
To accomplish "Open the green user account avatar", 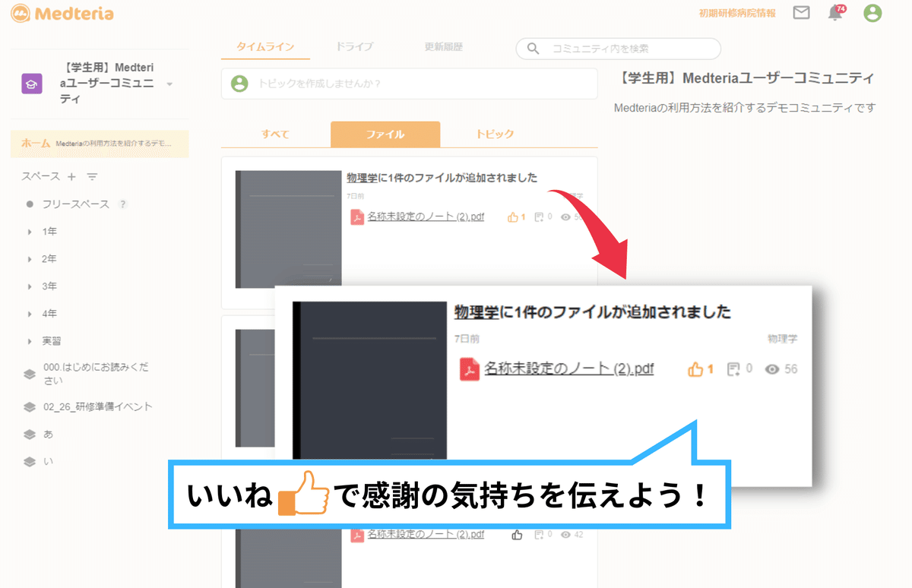I will 872,13.
